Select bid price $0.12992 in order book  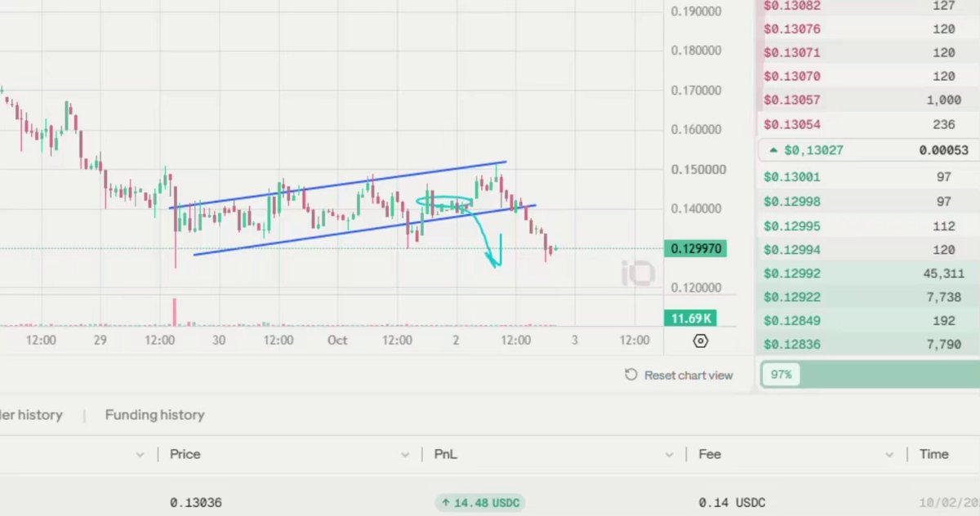point(792,274)
